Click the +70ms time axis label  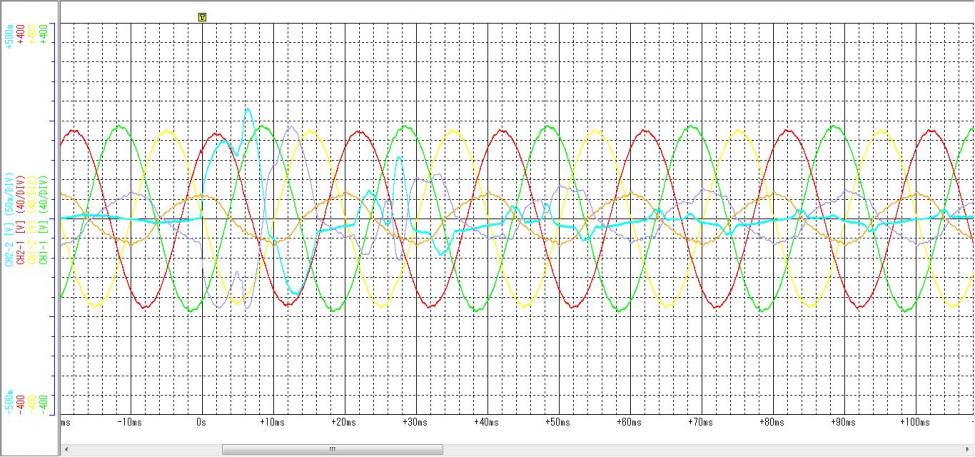pos(700,422)
